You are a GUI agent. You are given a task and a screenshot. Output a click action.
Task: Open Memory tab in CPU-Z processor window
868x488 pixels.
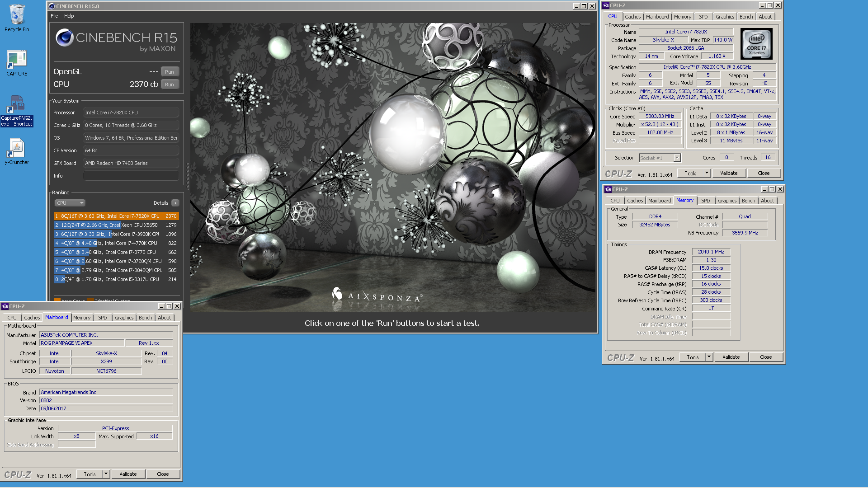(x=682, y=17)
